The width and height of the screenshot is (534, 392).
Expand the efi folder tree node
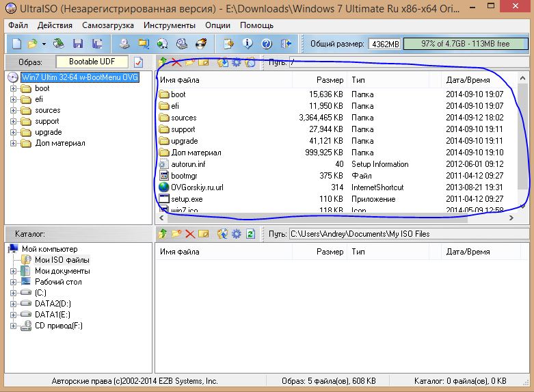[13, 99]
